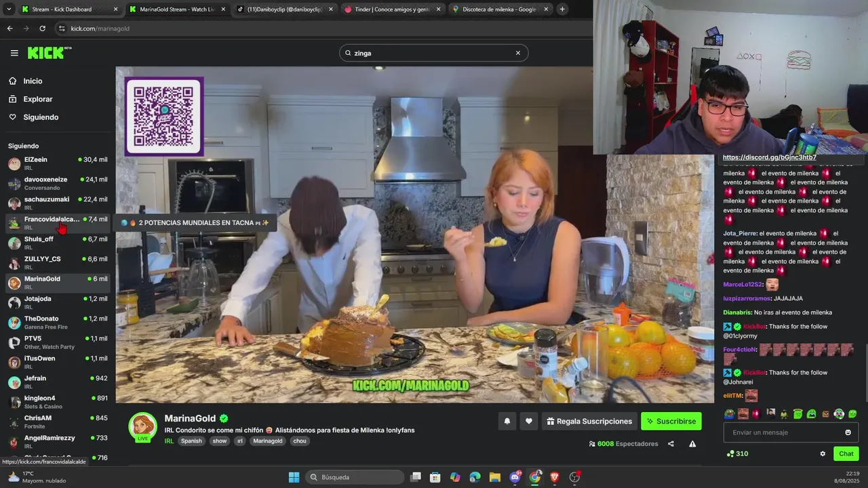
Task: Select ChrisAM Fortnite channel
Action: [58, 422]
